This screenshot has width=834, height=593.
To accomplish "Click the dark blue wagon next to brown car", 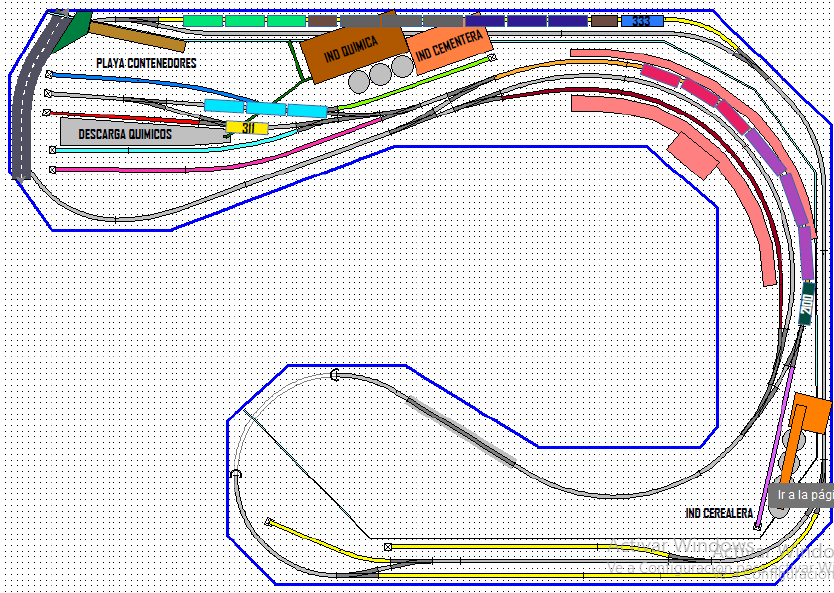I will [x=568, y=21].
